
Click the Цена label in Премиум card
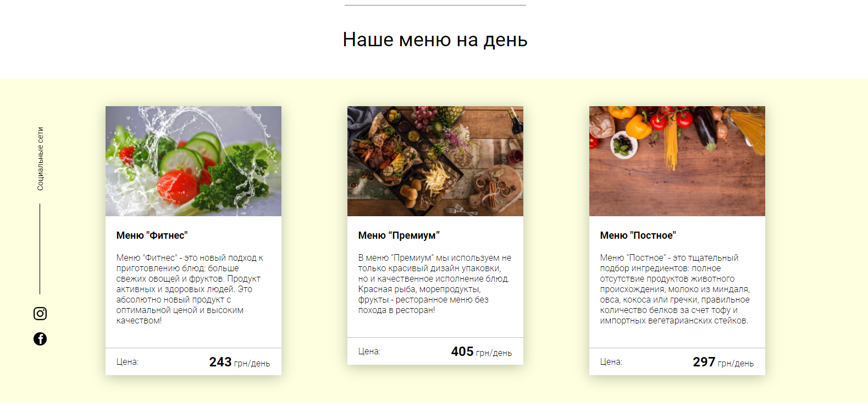(x=369, y=352)
